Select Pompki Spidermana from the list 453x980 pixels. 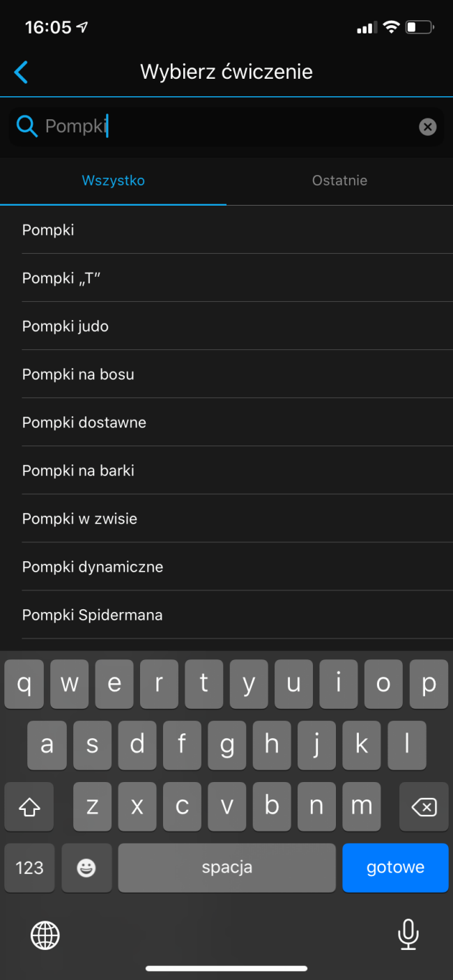click(227, 615)
